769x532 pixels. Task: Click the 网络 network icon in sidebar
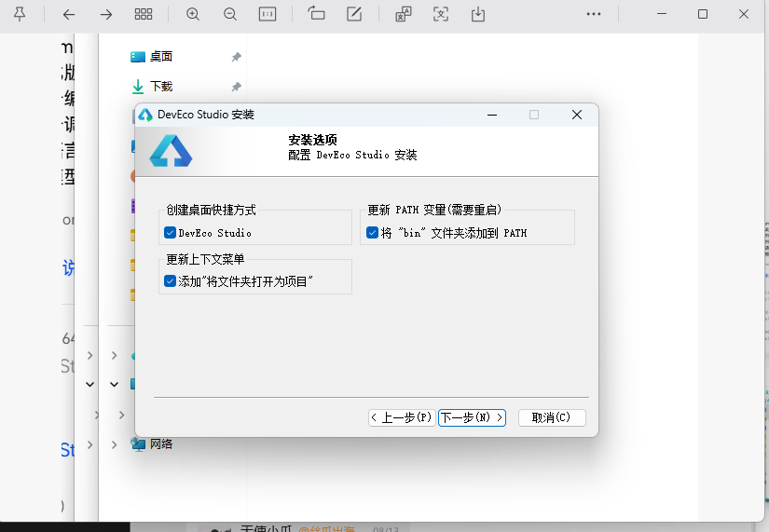click(138, 444)
